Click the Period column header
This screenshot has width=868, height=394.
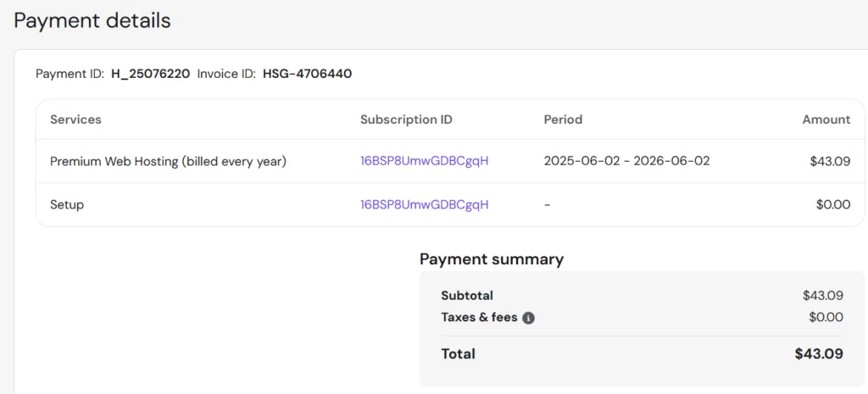click(563, 119)
